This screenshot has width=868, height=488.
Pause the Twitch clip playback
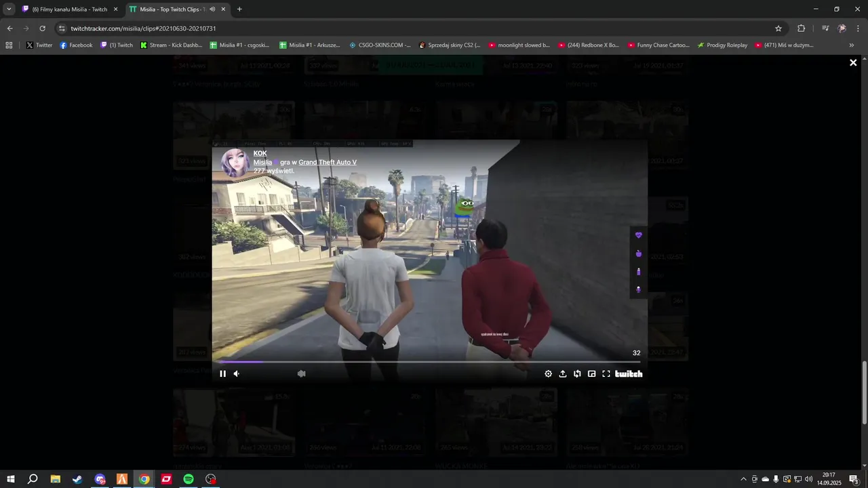(x=222, y=373)
